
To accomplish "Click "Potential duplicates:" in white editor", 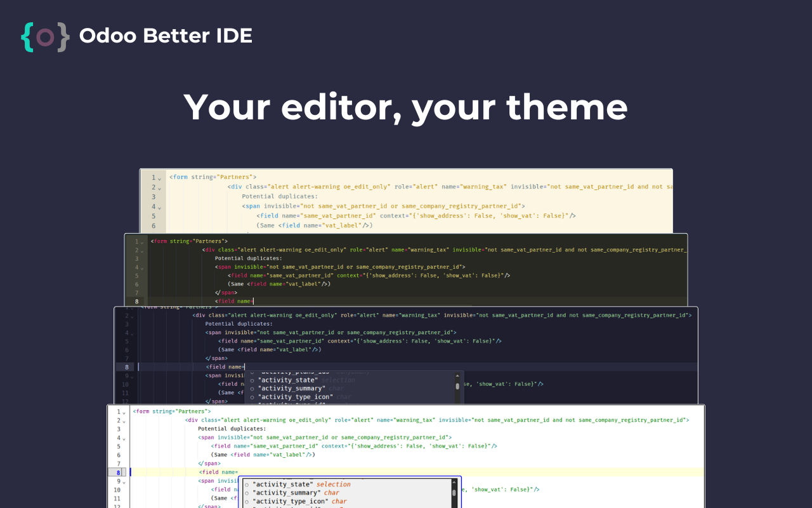I will click(232, 429).
